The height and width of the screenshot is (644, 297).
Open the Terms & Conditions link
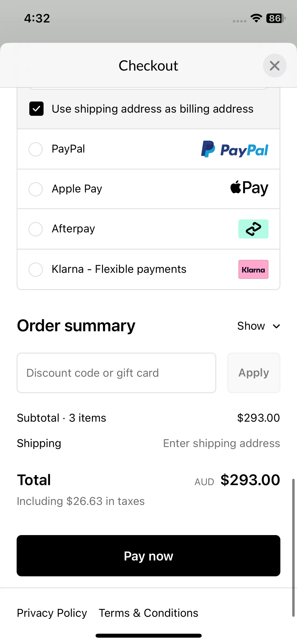click(148, 613)
